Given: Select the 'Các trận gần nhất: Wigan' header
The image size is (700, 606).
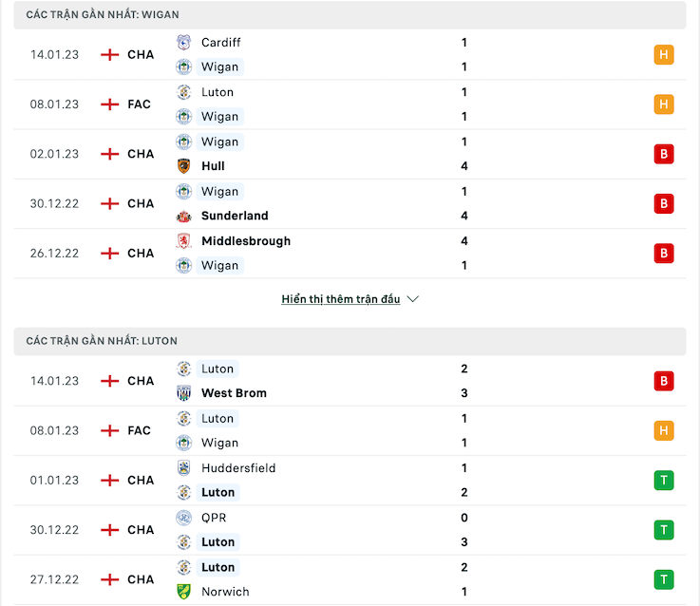Looking at the screenshot, I should point(350,15).
